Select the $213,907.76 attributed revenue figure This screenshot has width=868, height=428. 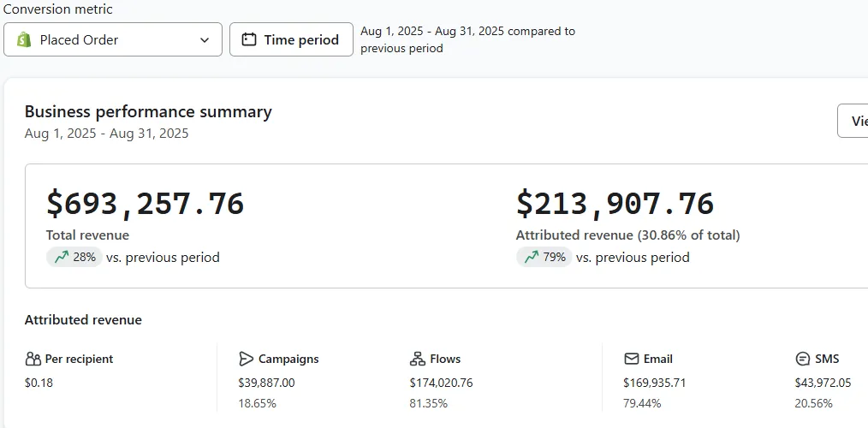click(x=615, y=204)
